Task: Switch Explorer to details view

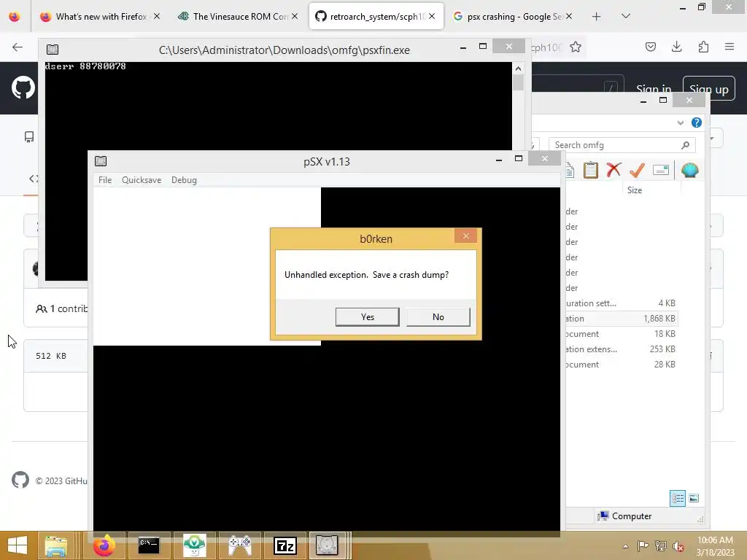Action: pos(678,498)
